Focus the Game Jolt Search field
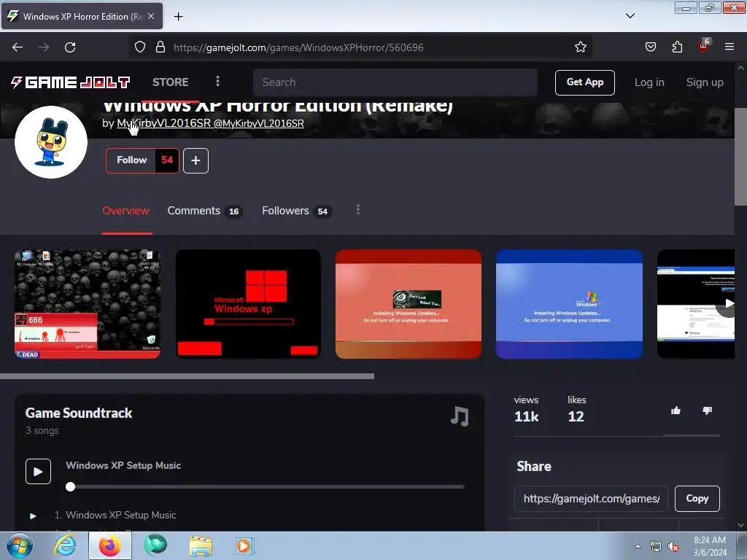 [395, 82]
